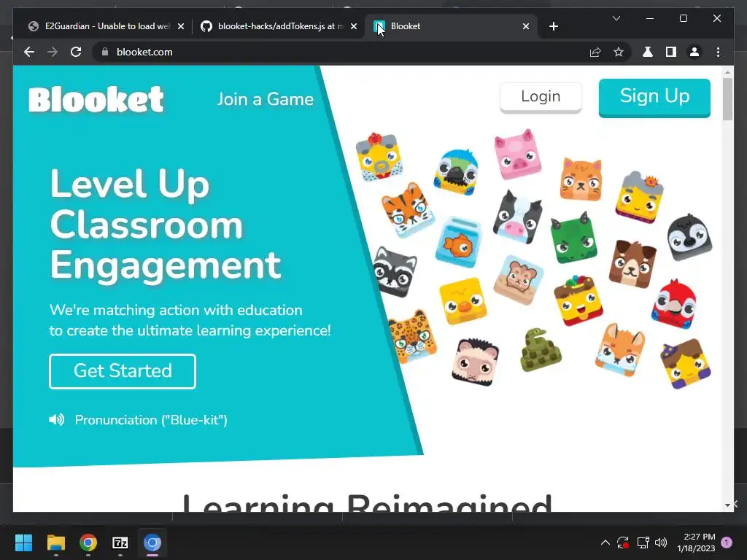Click the browser forward arrow
Viewport: 747px width, 560px height.
[x=53, y=52]
